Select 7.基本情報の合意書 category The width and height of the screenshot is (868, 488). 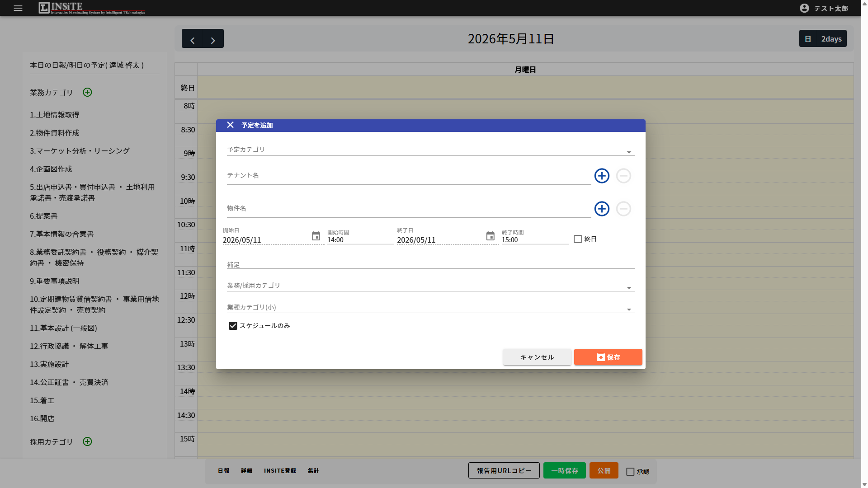[62, 234]
